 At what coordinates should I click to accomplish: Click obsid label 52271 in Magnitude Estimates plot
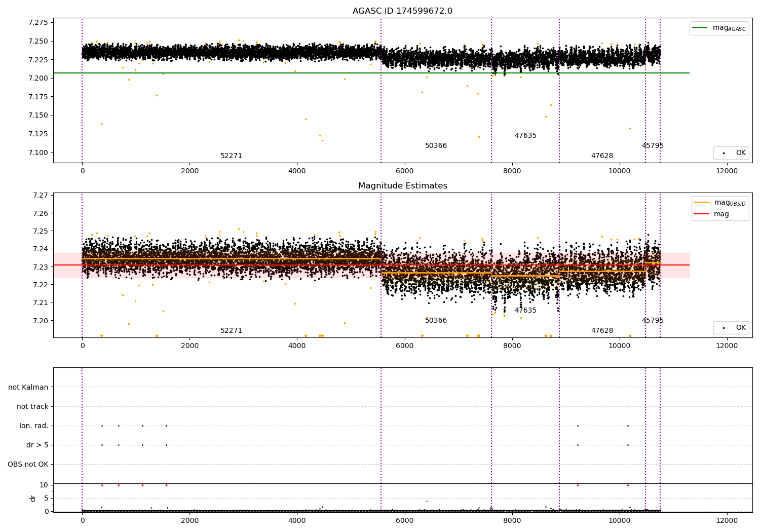[x=231, y=331]
